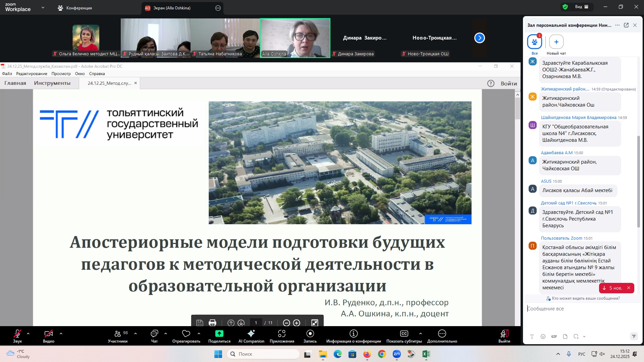Open meeting information icon

(354, 334)
